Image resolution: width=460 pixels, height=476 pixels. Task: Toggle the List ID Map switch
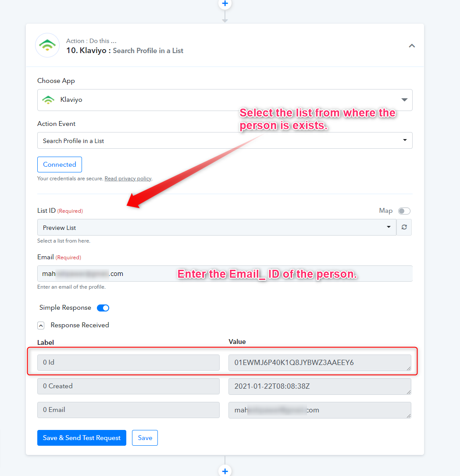click(404, 211)
